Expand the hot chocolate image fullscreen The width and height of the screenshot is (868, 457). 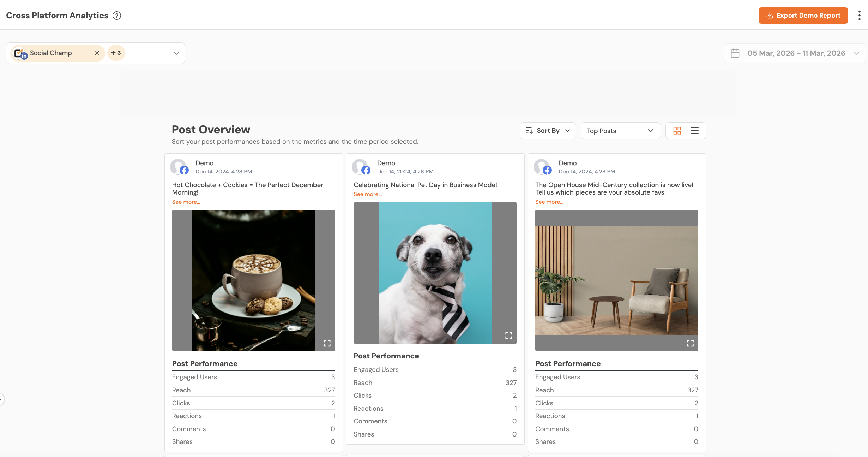(x=327, y=343)
